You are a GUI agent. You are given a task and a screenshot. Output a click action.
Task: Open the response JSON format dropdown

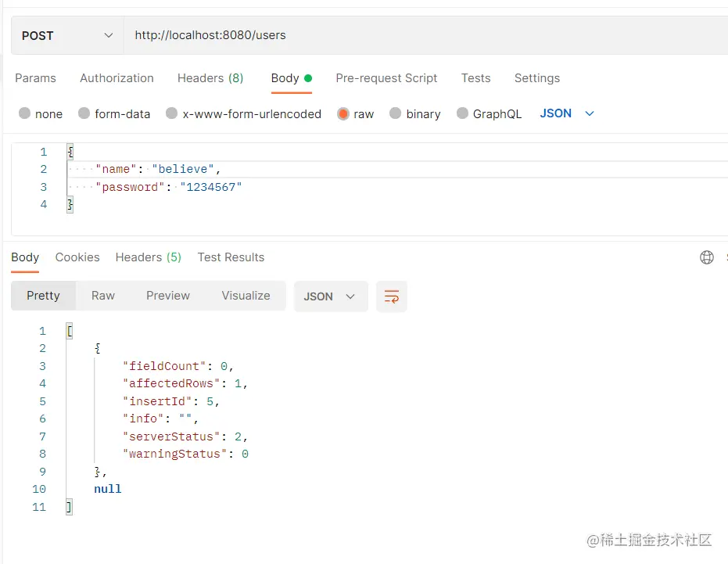[330, 296]
